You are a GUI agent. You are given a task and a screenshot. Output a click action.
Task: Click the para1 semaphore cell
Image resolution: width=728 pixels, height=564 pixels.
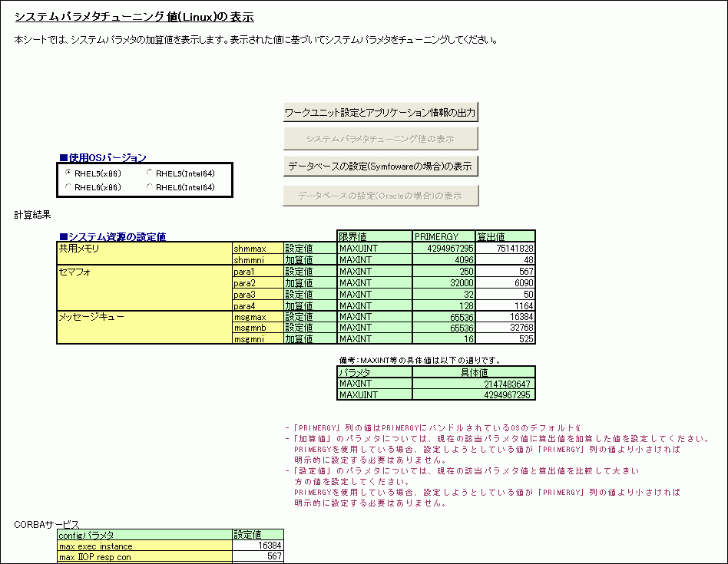pyautogui.click(x=258, y=272)
